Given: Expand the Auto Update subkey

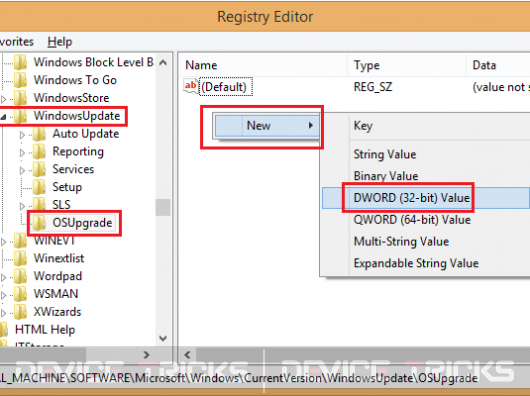Looking at the screenshot, I should 22,135.
